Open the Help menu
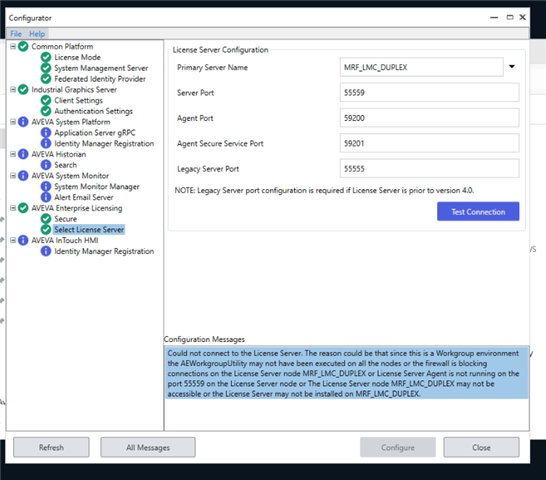This screenshot has width=546, height=480. 37,34
